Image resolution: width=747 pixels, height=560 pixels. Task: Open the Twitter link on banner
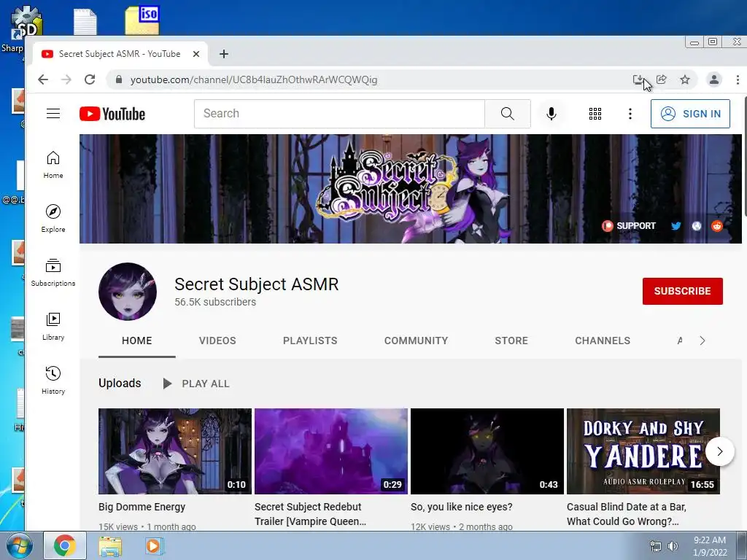tap(676, 226)
